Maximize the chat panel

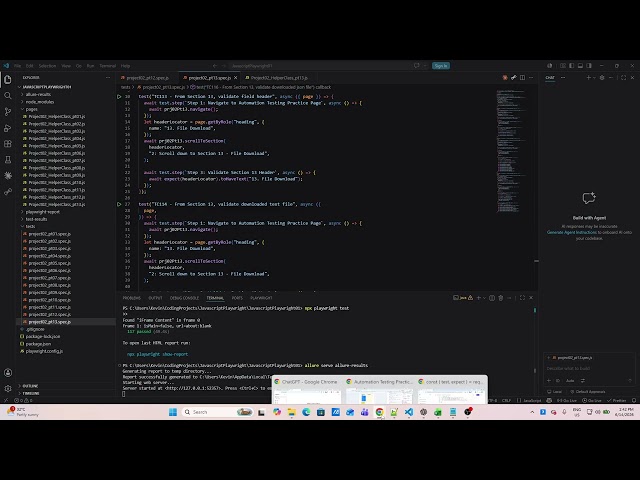coord(623,78)
